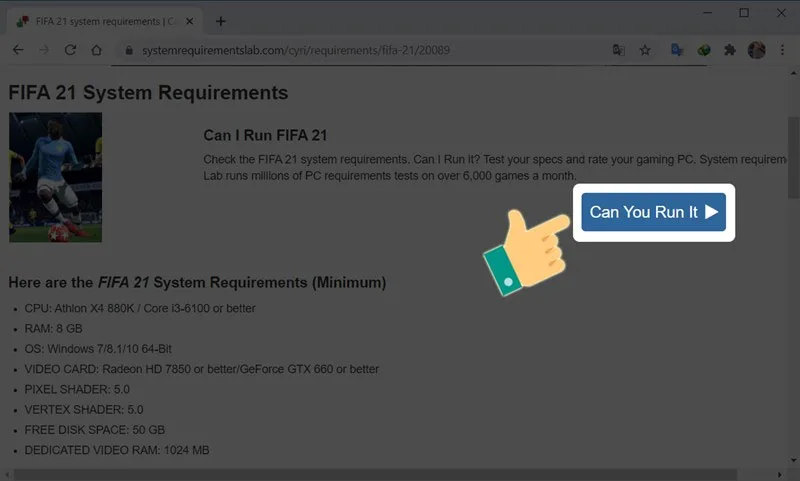
Task: View site info via the padlock icon
Action: click(x=129, y=50)
